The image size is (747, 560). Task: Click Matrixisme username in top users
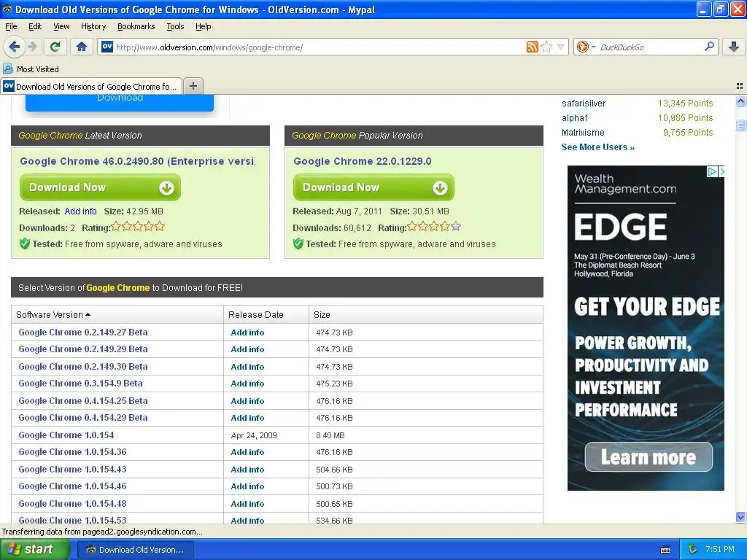tap(583, 133)
